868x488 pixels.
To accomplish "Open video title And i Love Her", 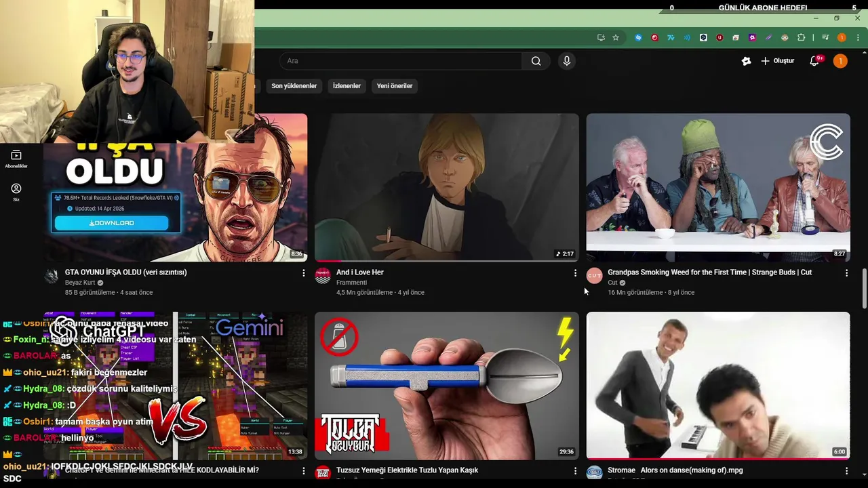I will pyautogui.click(x=360, y=272).
